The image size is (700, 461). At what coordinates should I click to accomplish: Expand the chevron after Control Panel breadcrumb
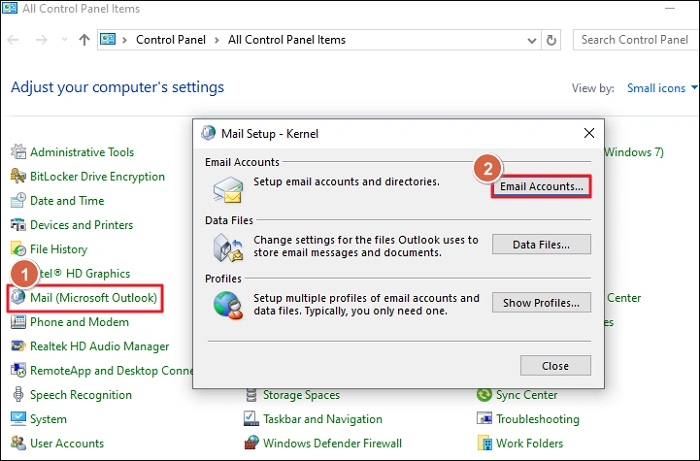coord(217,40)
